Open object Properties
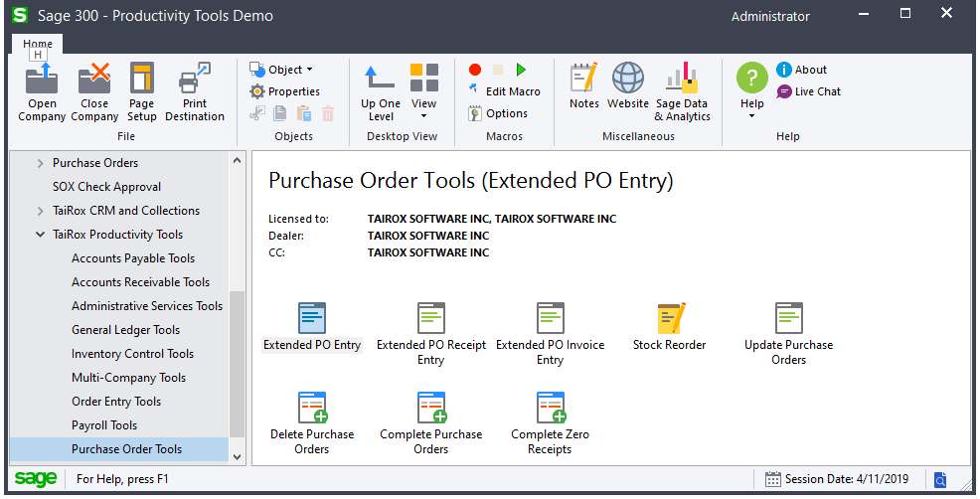This screenshot has width=980, height=499. coord(285,91)
